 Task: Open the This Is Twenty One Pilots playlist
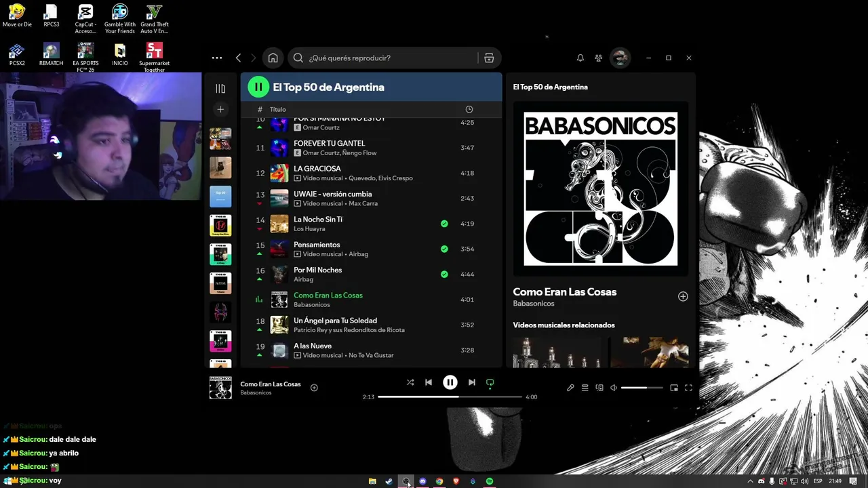click(220, 225)
